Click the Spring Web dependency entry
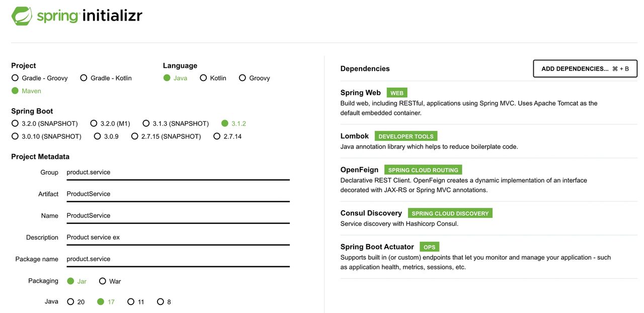This screenshot has width=644, height=313. pos(361,93)
